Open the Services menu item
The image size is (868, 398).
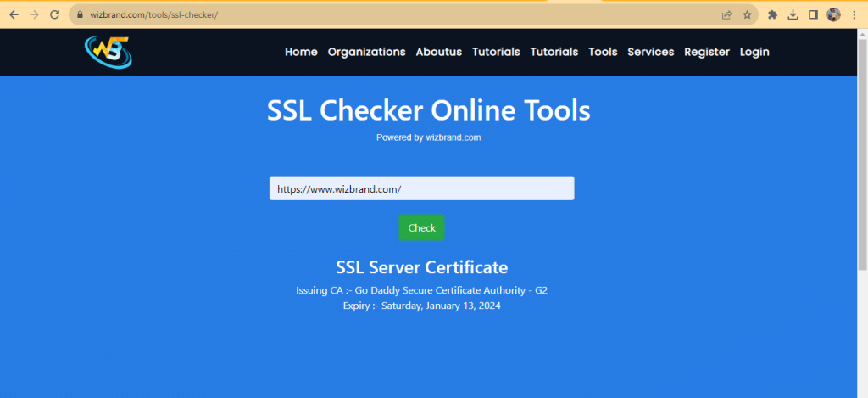pyautogui.click(x=650, y=52)
